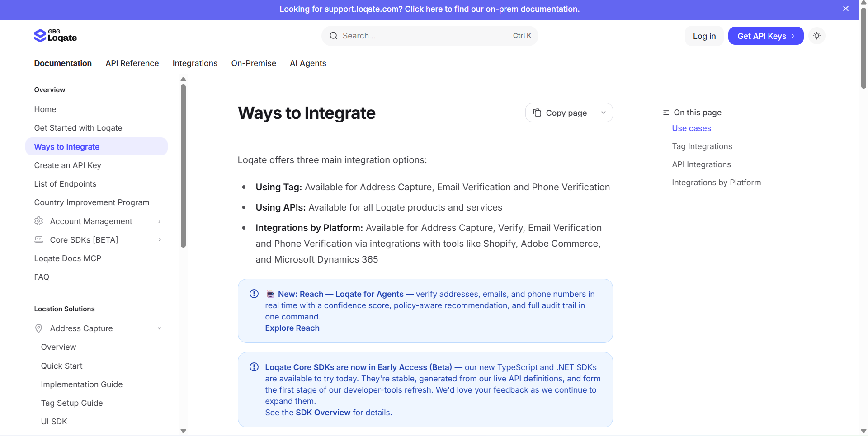Screen dimensions: 868x436
Task: Toggle the light/dark theme sun icon
Action: tap(816, 36)
